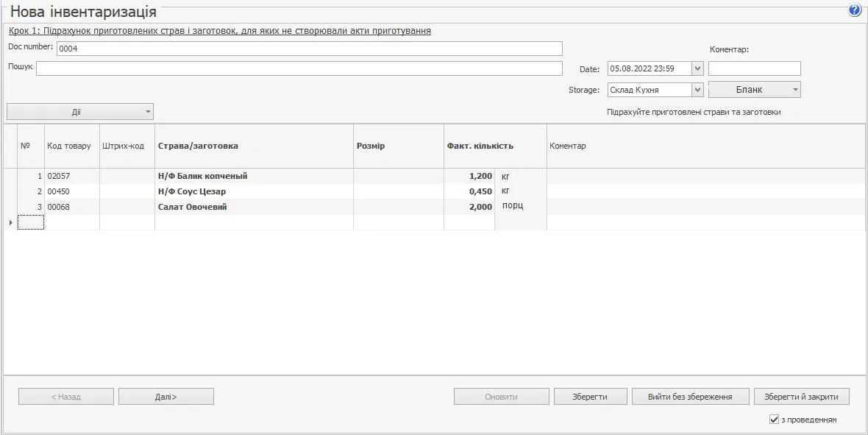Open the 'Дії' actions dropdown menu

tap(79, 112)
